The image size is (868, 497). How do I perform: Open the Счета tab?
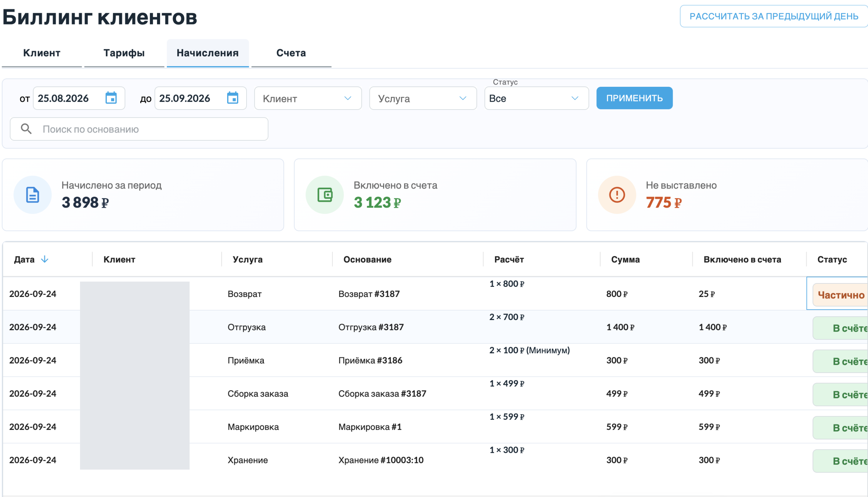point(291,53)
